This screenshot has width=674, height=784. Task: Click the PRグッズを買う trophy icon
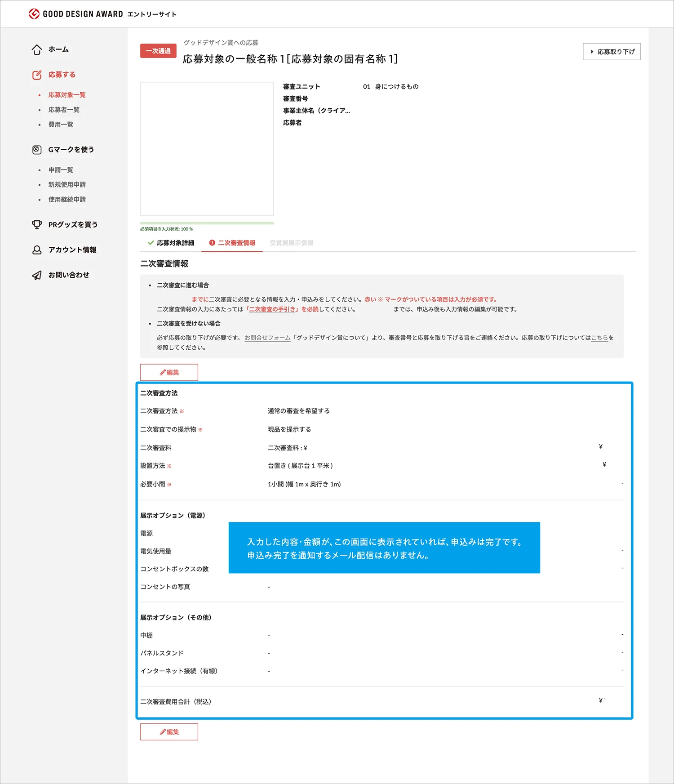pos(37,224)
